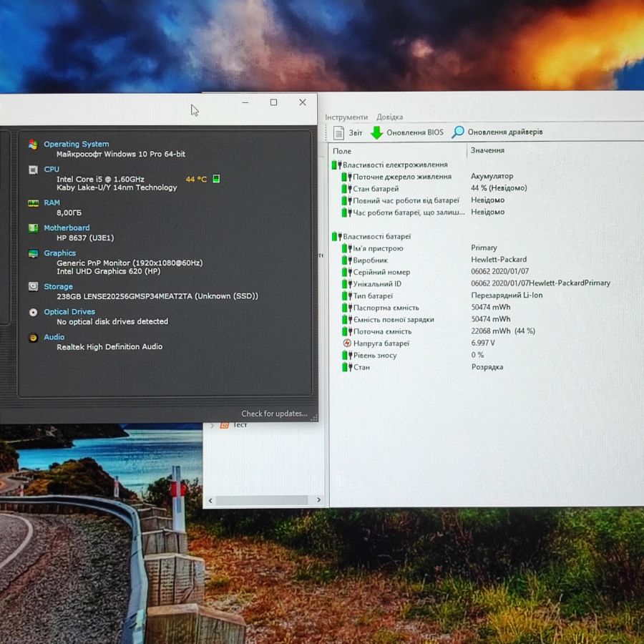This screenshot has height=644, width=644.
Task: Open the Graphics section link
Action: 59,253
